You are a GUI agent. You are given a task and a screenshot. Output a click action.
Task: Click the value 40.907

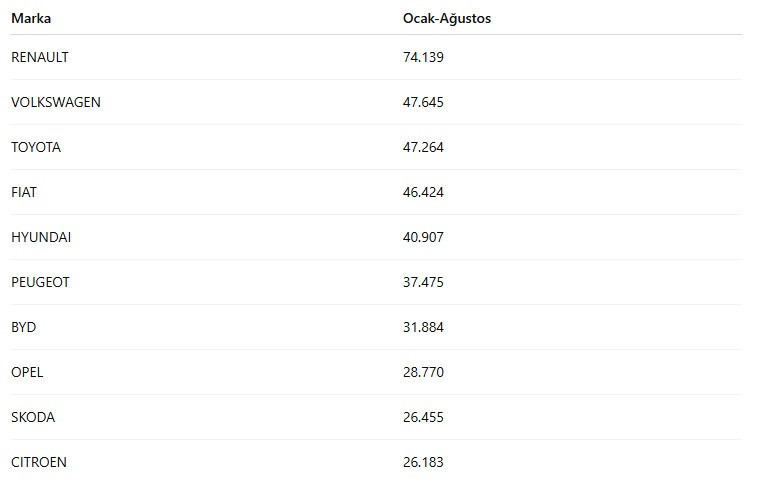(x=423, y=237)
